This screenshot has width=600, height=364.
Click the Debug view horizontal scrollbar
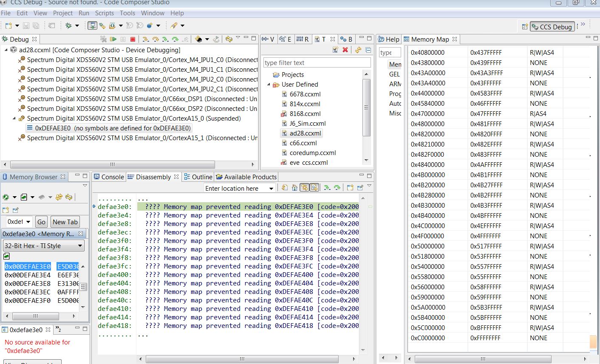pos(112,164)
